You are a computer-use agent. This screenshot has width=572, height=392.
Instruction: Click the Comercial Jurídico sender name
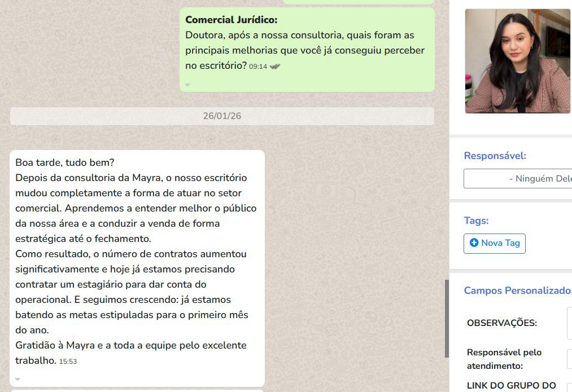pos(232,20)
